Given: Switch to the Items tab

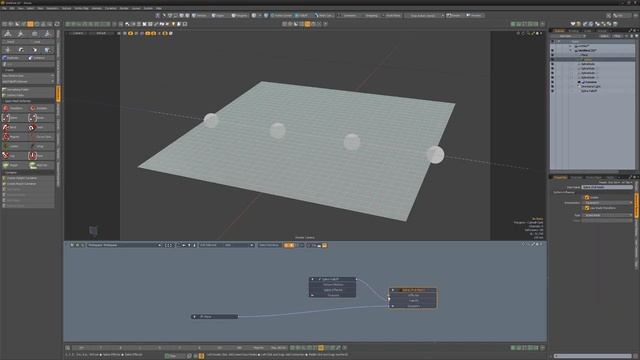Looking at the screenshot, I should (559, 31).
